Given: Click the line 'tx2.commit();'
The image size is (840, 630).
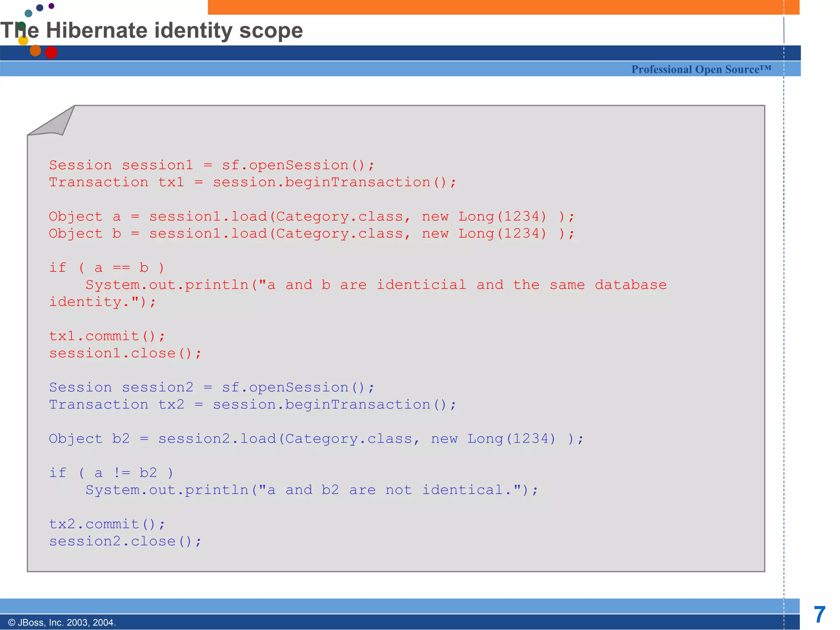Looking at the screenshot, I should [107, 524].
